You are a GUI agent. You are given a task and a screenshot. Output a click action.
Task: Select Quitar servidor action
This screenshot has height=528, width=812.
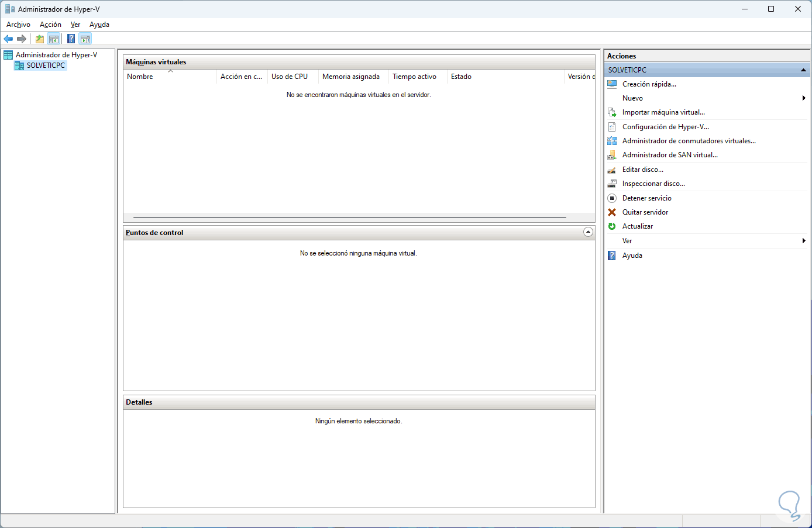point(645,212)
